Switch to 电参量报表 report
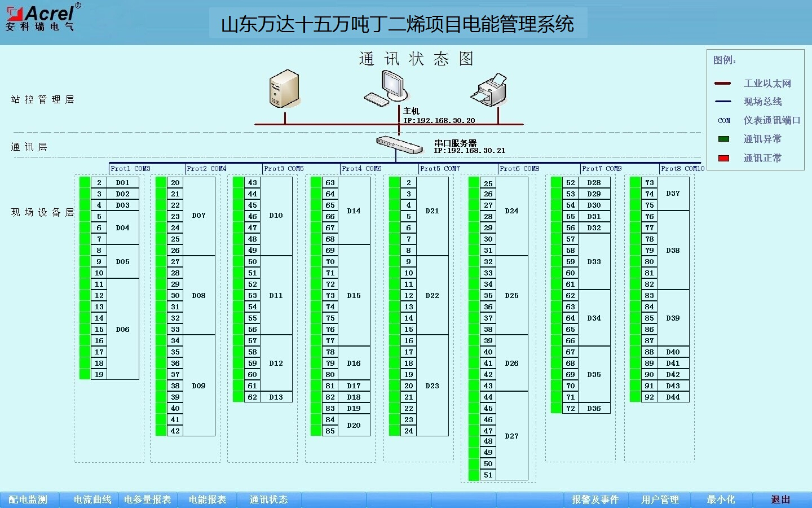 click(x=147, y=500)
